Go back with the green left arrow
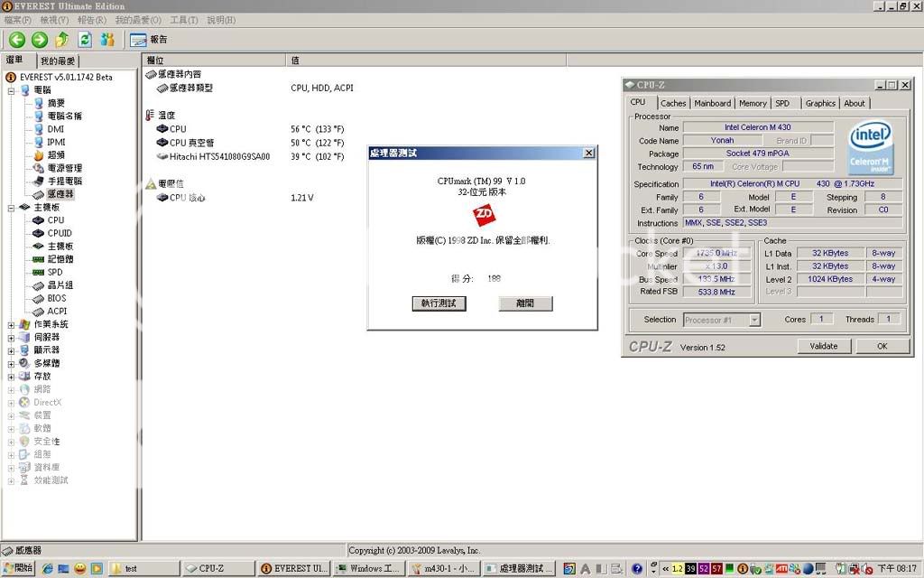Screen dimensions: 924x578 coord(17,40)
